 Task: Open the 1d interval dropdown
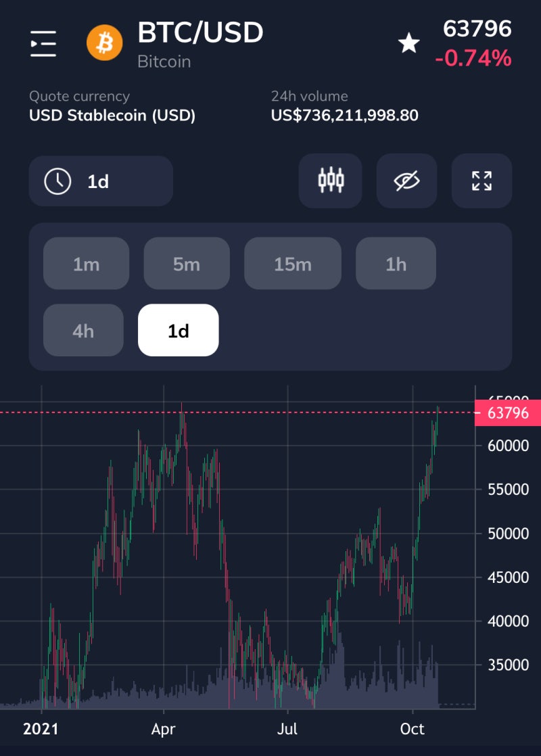(x=101, y=181)
